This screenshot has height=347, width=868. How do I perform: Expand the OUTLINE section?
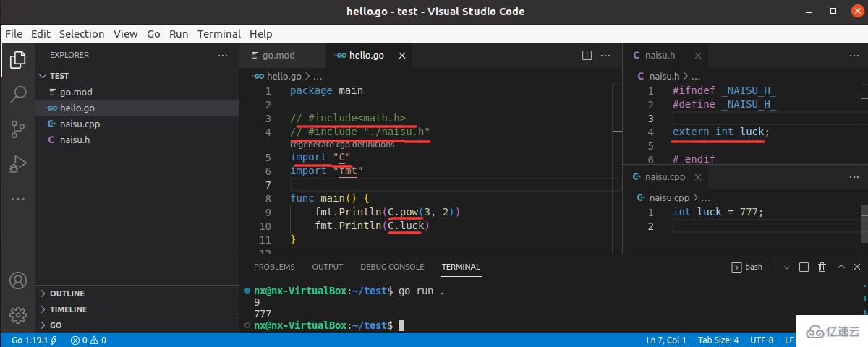click(x=67, y=294)
